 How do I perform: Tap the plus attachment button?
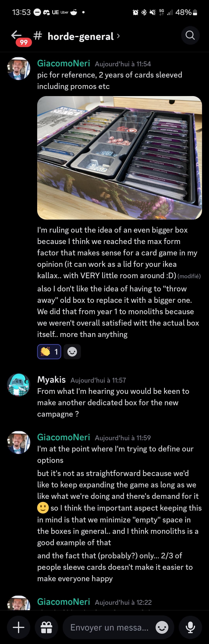click(x=19, y=627)
